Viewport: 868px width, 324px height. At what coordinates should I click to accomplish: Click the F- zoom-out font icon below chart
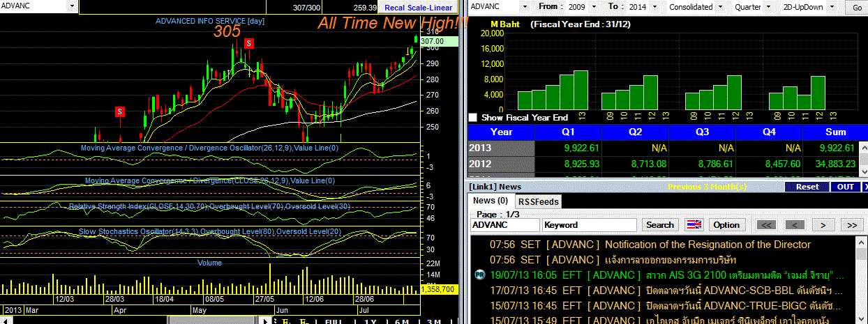304,321
